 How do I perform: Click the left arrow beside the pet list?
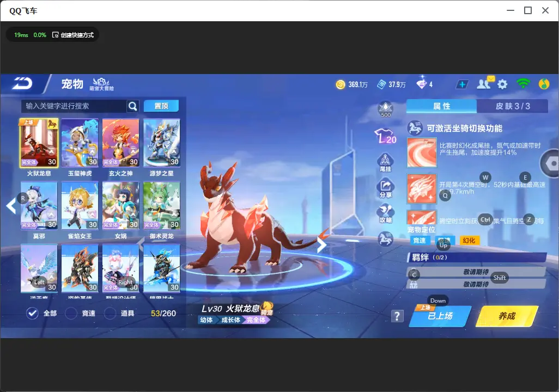pyautogui.click(x=11, y=206)
